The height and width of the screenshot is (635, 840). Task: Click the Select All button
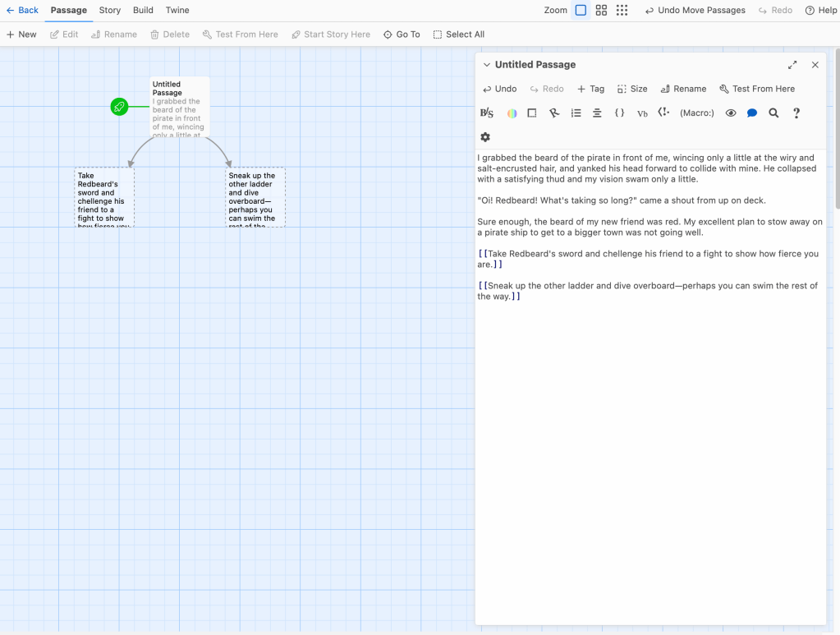click(459, 35)
